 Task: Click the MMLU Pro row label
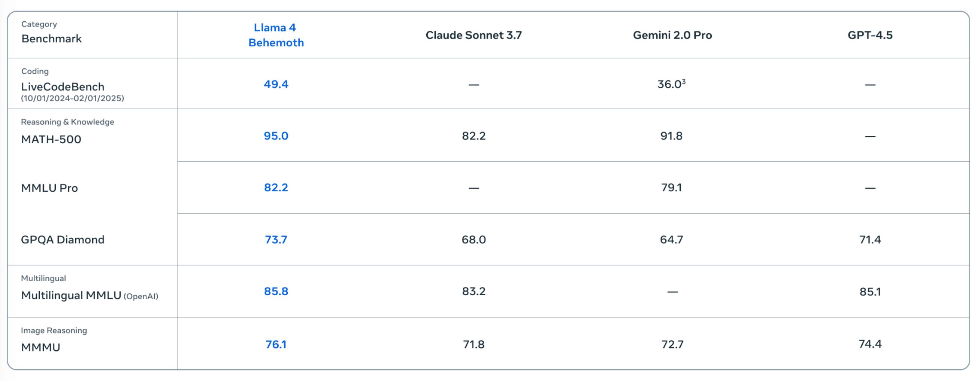(49, 188)
